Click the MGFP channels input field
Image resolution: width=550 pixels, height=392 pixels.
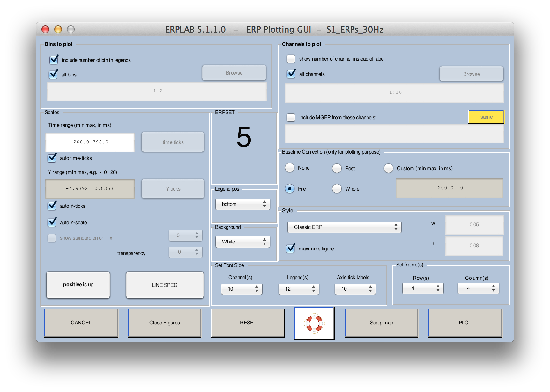(x=394, y=134)
